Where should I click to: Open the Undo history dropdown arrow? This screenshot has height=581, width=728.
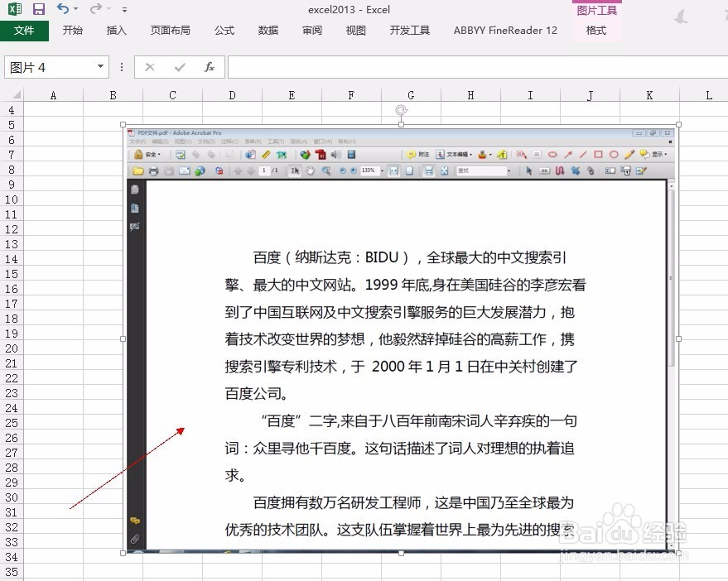(x=75, y=8)
